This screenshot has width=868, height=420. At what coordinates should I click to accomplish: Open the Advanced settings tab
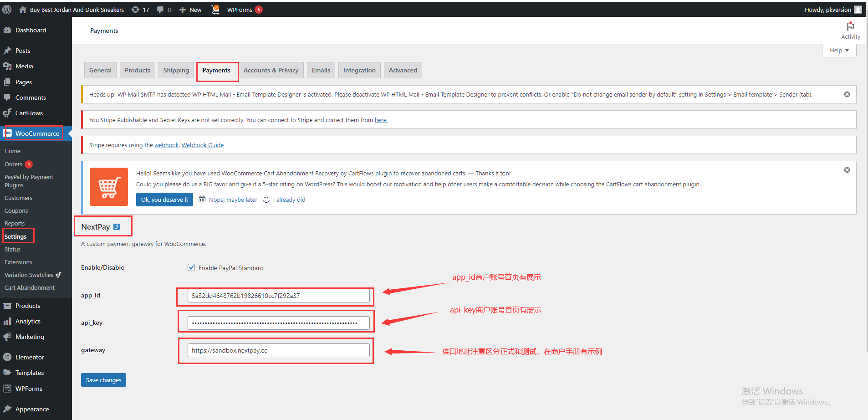[403, 70]
